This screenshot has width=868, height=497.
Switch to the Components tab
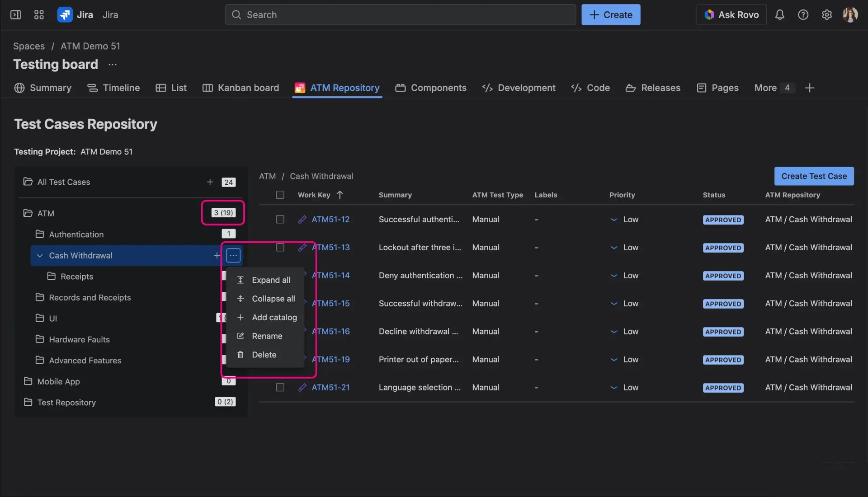(431, 88)
